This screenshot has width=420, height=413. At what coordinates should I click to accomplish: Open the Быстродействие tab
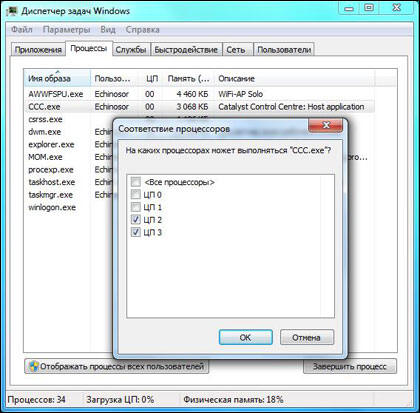tap(186, 50)
